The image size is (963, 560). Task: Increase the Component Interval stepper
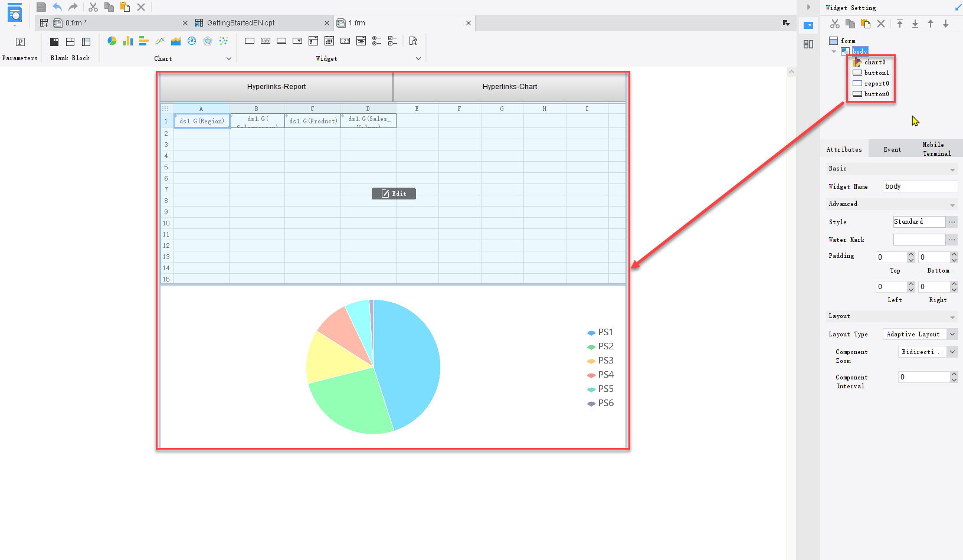pyautogui.click(x=954, y=374)
